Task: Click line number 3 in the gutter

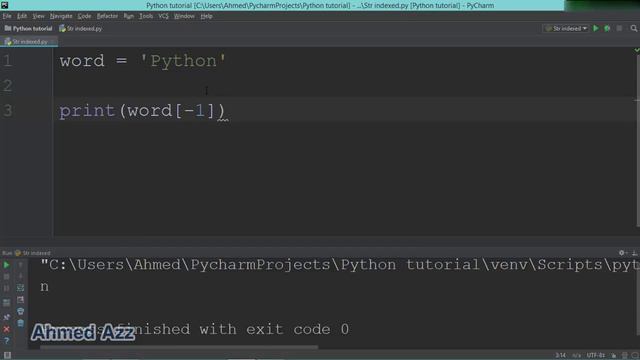Action: click(7, 111)
